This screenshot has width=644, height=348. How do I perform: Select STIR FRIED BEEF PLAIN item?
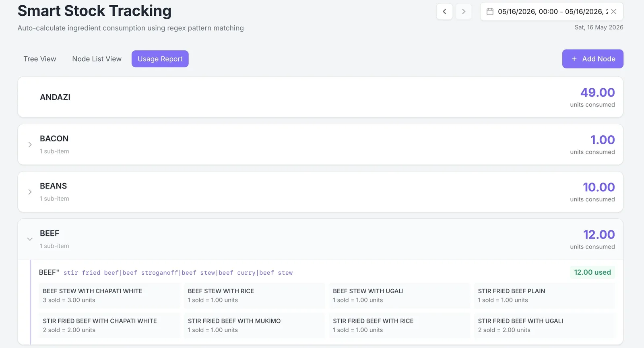click(544, 296)
